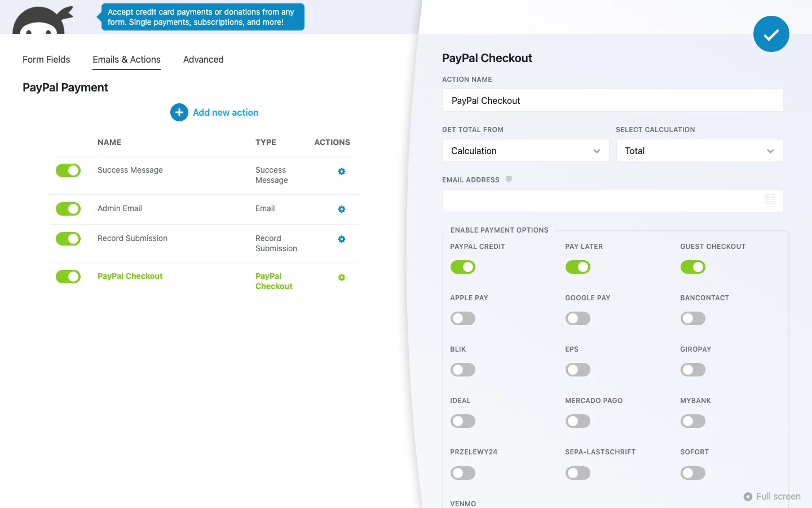Enable Przelewy24 payment option
The height and width of the screenshot is (508, 812).
(x=463, y=473)
